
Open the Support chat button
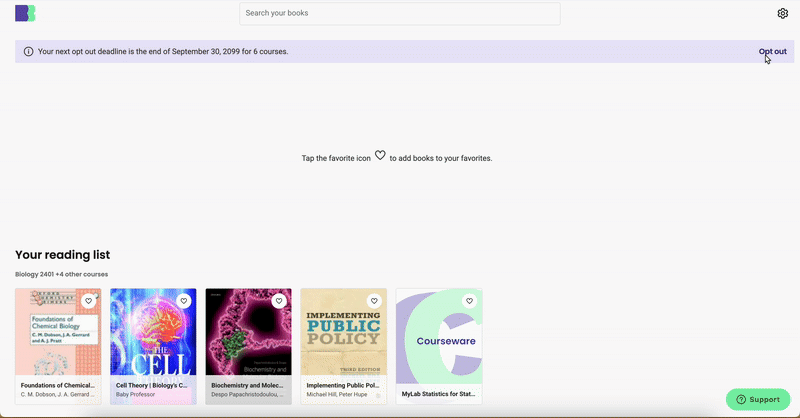757,399
